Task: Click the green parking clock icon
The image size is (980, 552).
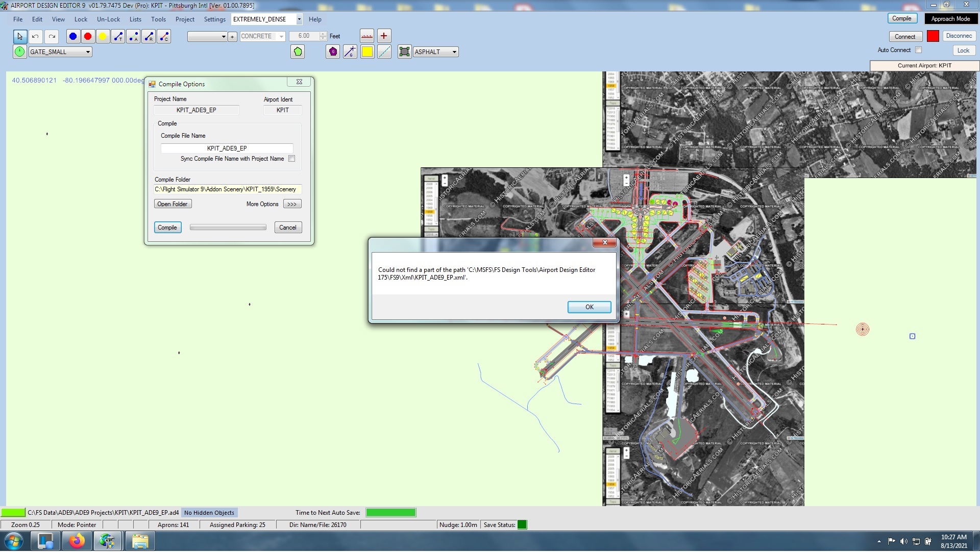Action: (x=19, y=52)
